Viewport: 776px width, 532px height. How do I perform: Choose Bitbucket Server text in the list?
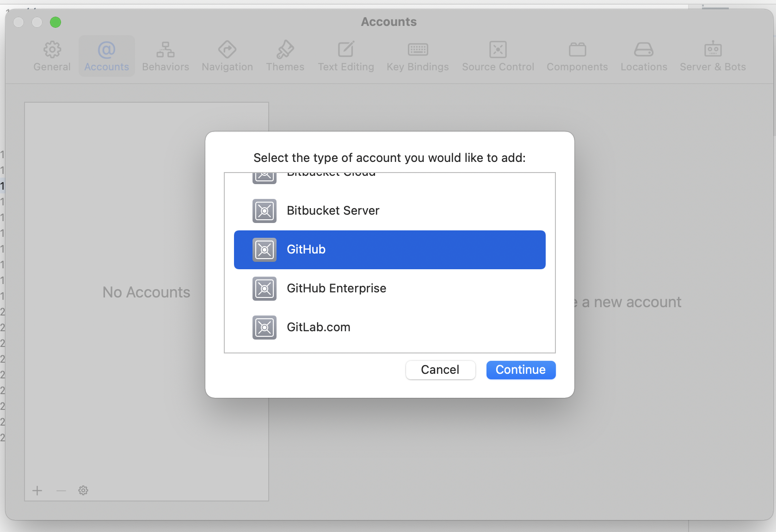tap(333, 210)
